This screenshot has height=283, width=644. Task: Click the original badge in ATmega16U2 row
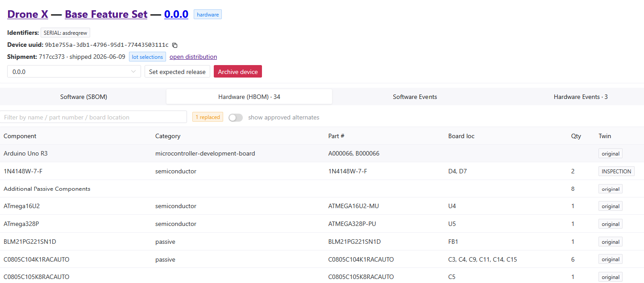click(610, 206)
